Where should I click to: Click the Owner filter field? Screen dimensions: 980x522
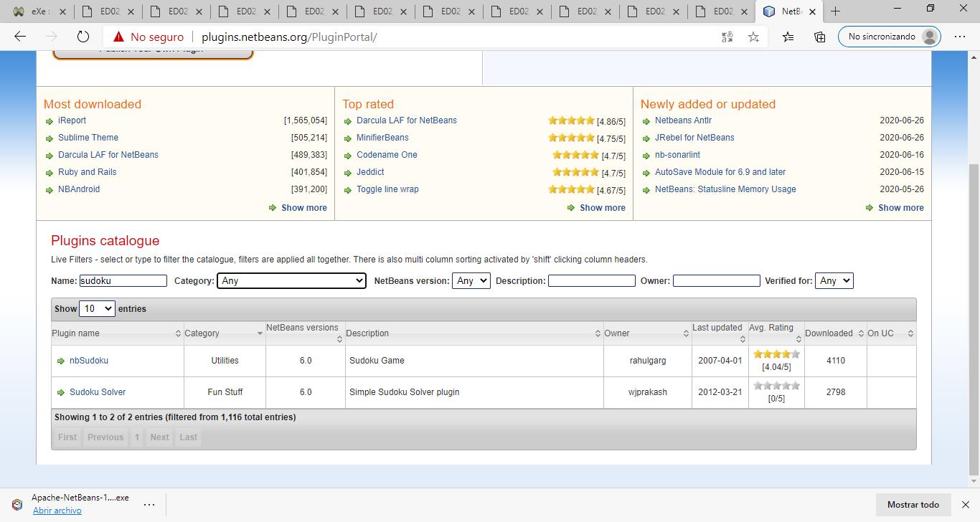coord(717,281)
